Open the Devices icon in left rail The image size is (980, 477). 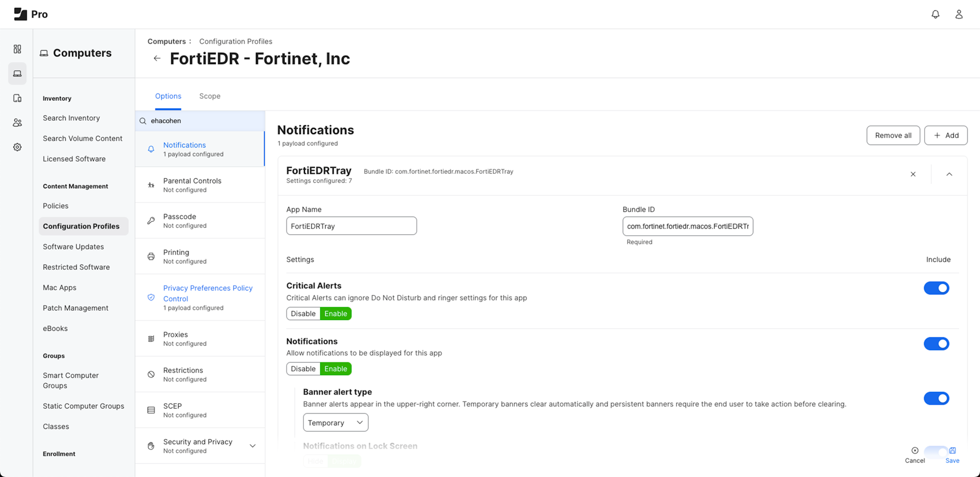click(17, 98)
